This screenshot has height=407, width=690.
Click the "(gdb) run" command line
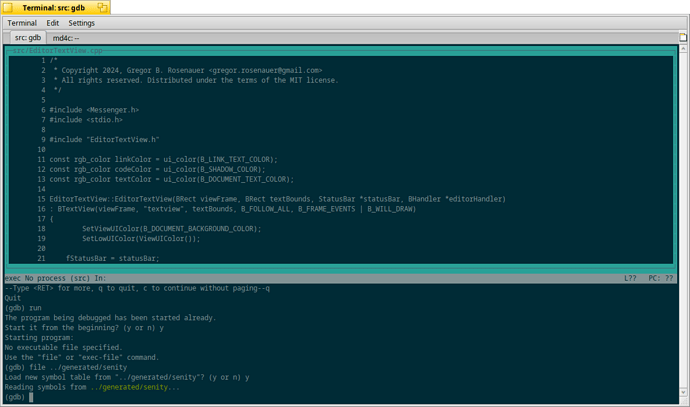pos(23,308)
